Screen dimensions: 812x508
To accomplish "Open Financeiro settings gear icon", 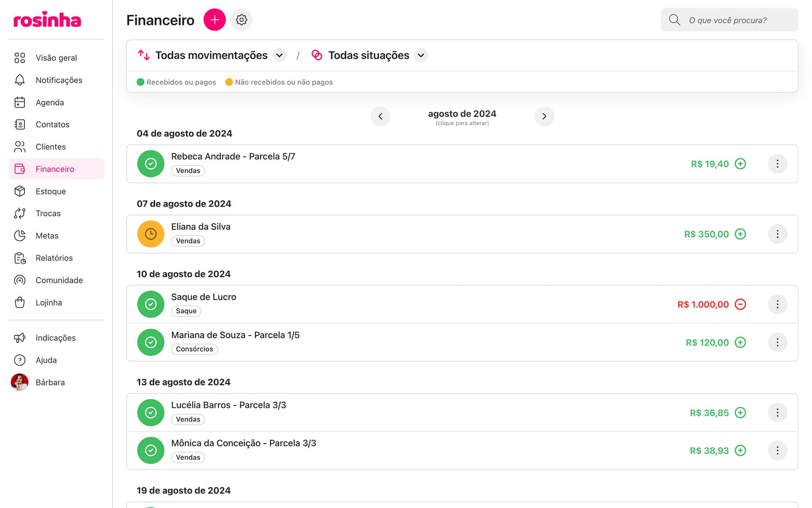I will tap(241, 20).
